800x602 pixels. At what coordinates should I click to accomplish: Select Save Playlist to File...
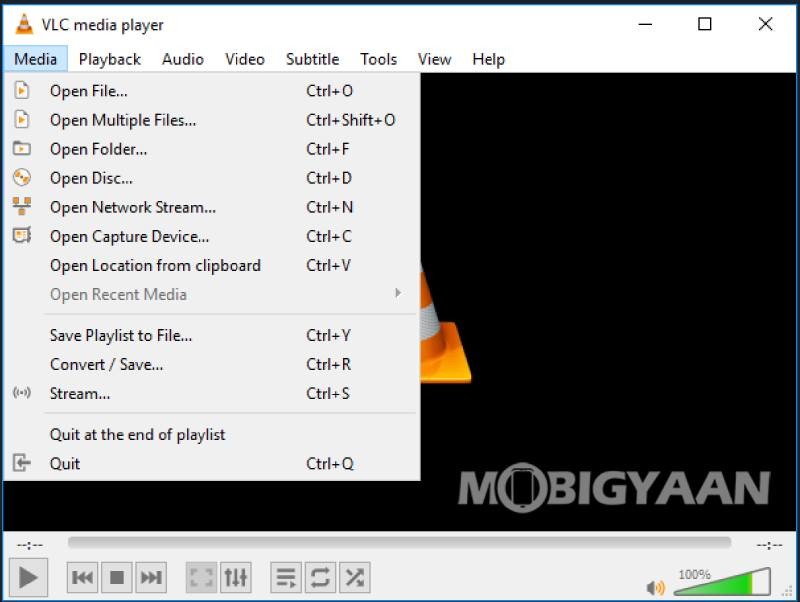tap(212, 335)
